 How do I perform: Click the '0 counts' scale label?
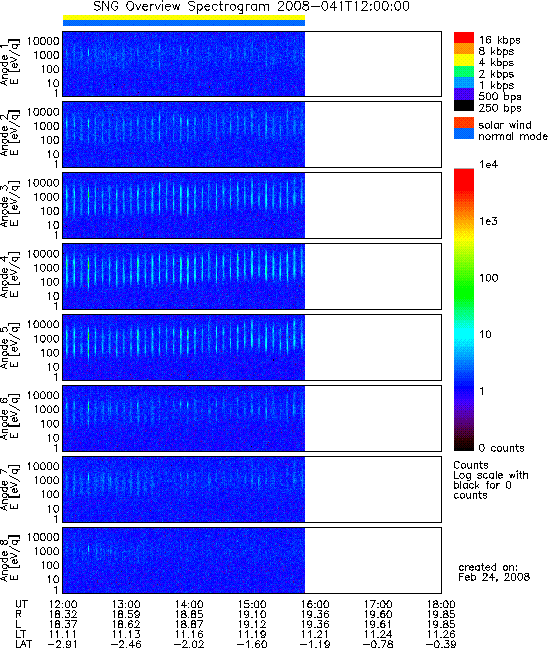501,448
